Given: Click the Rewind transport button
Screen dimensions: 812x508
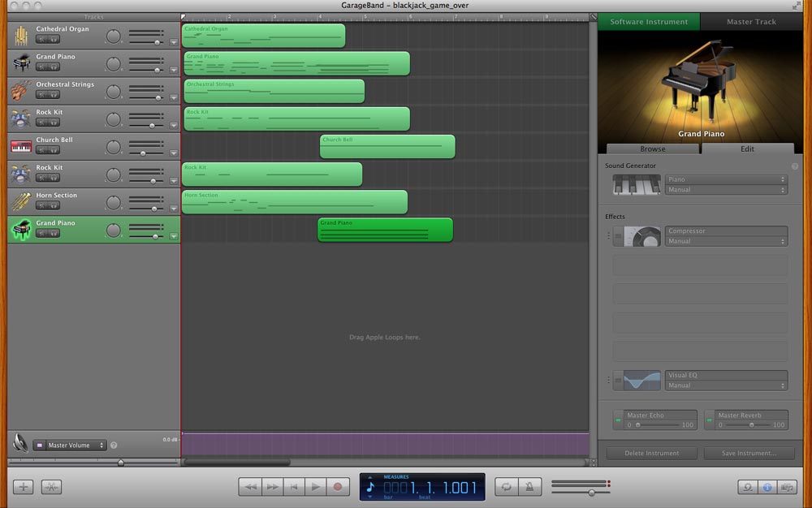Looking at the screenshot, I should (249, 487).
